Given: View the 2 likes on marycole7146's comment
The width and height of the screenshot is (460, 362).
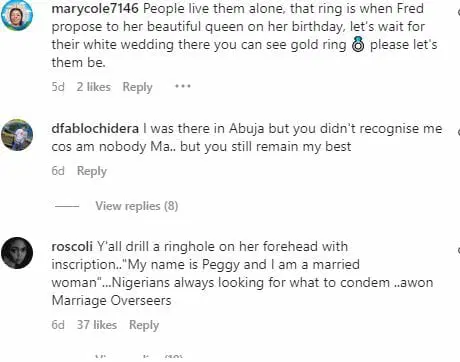Looking at the screenshot, I should (x=94, y=87).
